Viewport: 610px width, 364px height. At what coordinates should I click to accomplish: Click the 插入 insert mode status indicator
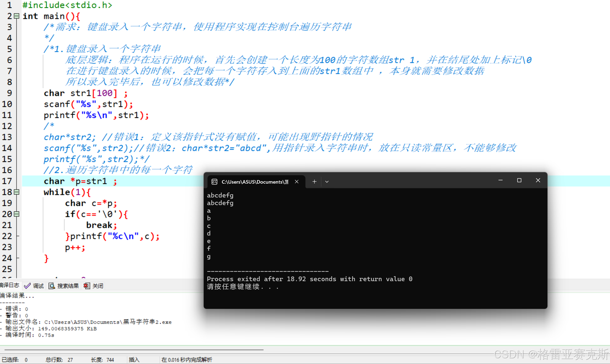(x=134, y=360)
